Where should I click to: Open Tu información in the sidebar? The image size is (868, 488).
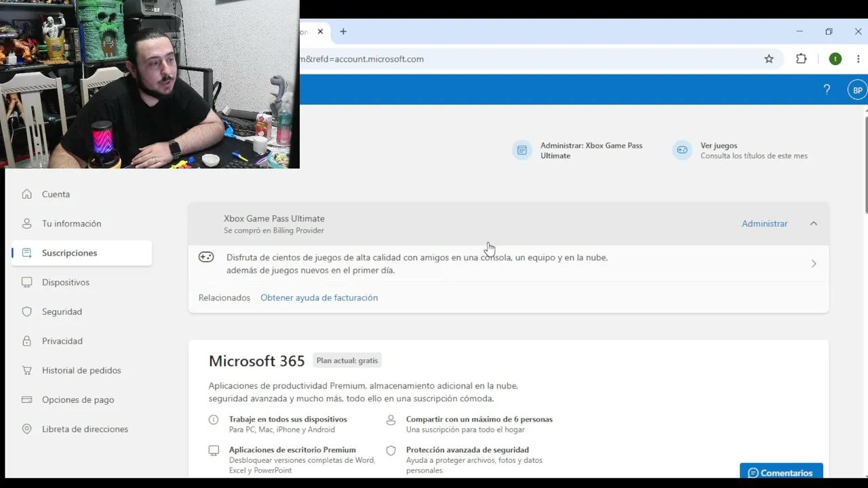tap(71, 224)
